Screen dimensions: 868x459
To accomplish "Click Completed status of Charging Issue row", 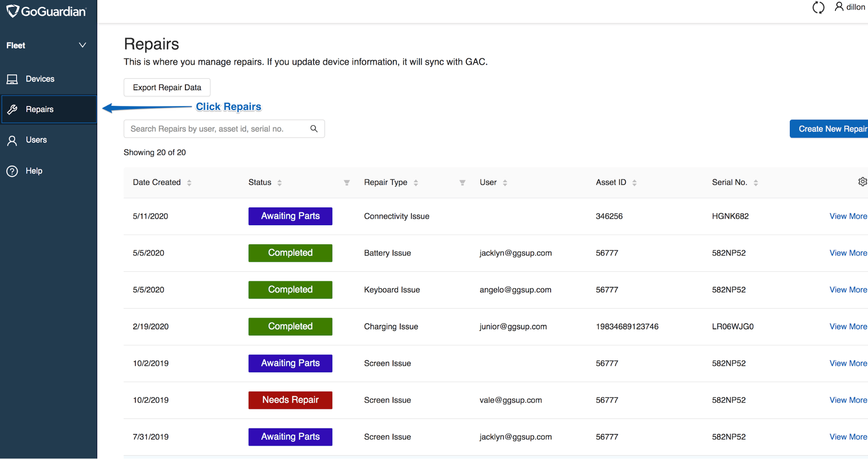I will (x=290, y=327).
